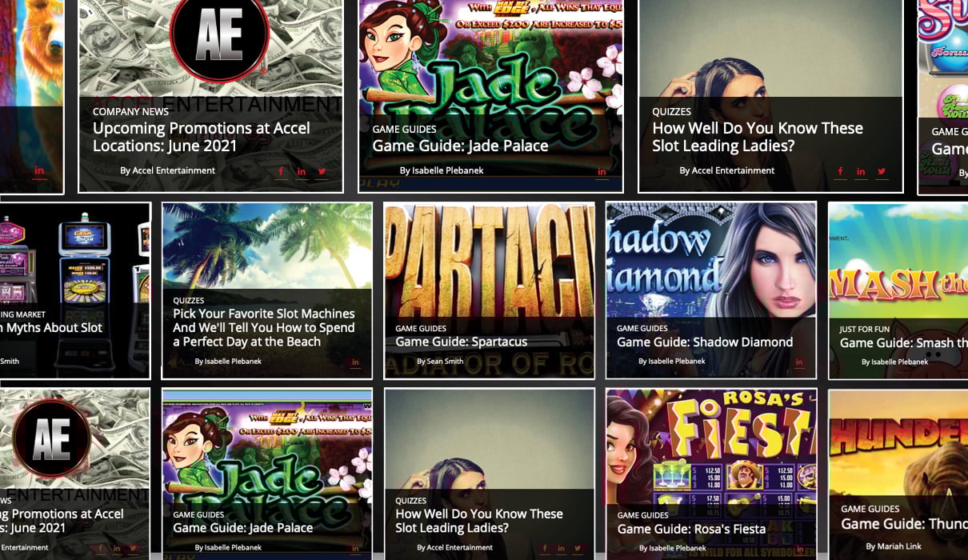968x560 pixels.
Task: Share small Jade Palace card on LinkedIn
Action: click(355, 548)
